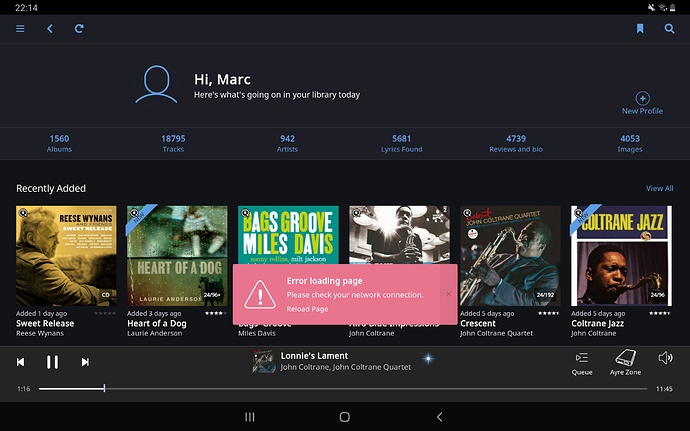Image resolution: width=690 pixels, height=431 pixels.
Task: Click the warning triangle icon in banner
Action: (x=260, y=294)
